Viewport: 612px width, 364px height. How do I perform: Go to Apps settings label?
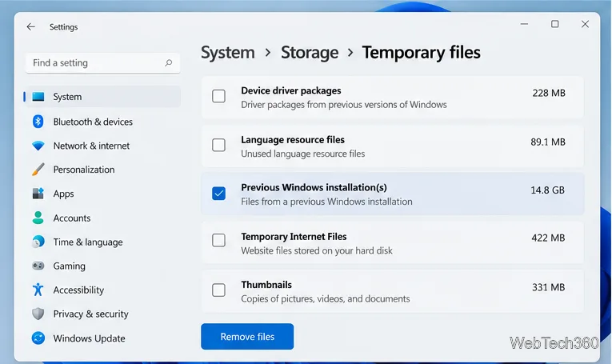pos(64,194)
